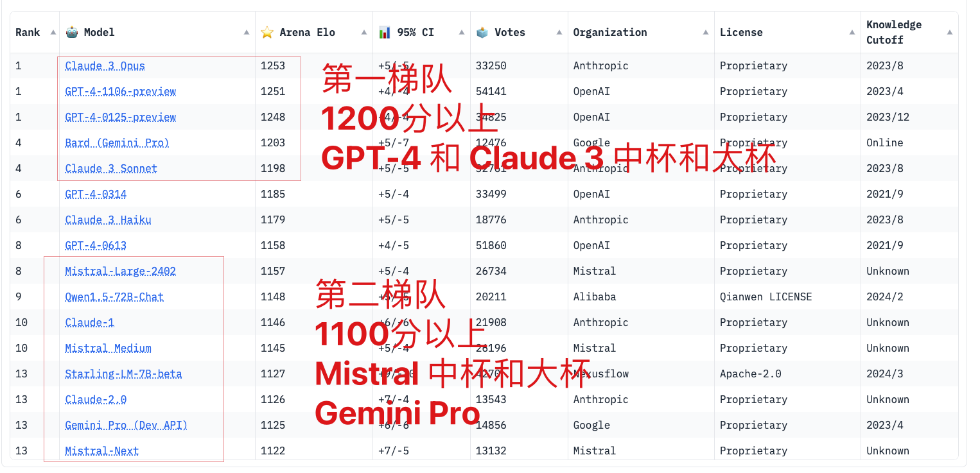The width and height of the screenshot is (980, 473).
Task: Select the Elo score 1251
Action: point(273,91)
